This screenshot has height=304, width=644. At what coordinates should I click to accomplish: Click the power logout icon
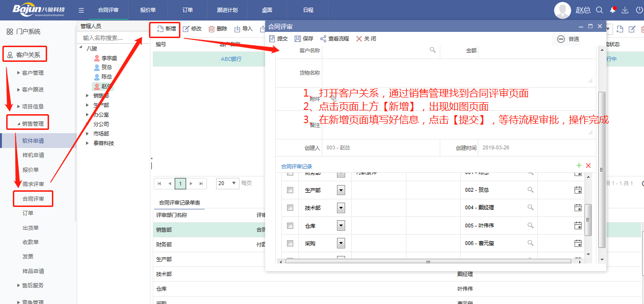(639, 10)
